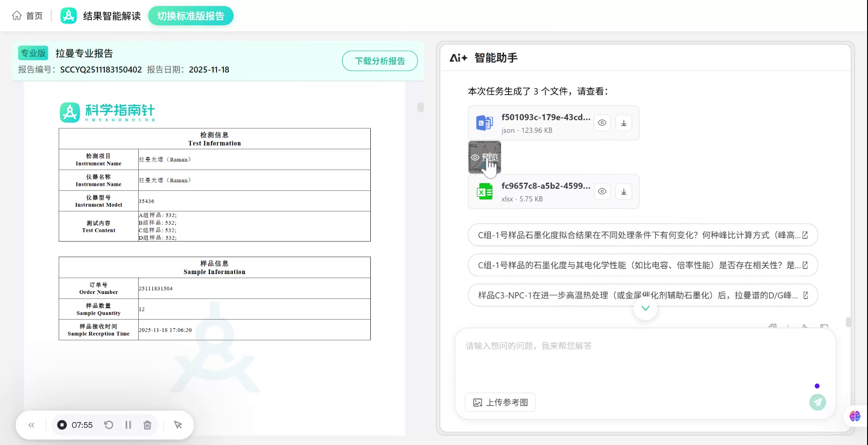Open 上传参考图 to upload a reference image
The image size is (868, 445).
[500, 402]
